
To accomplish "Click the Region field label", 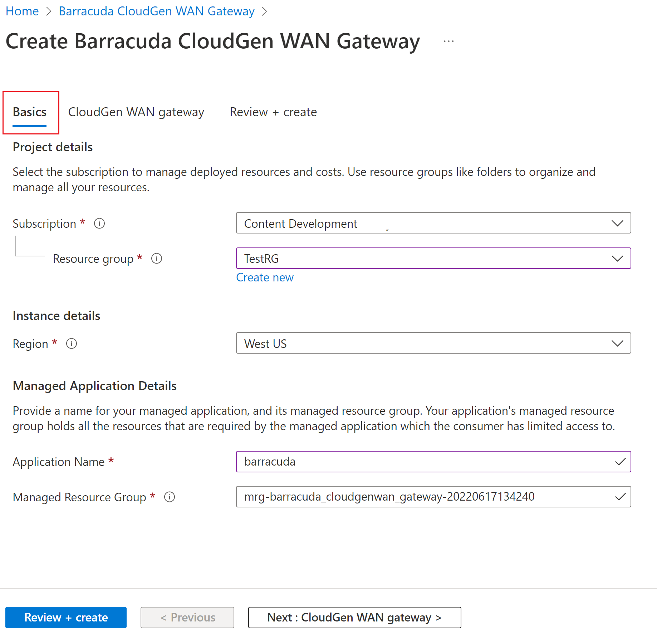I will (30, 344).
